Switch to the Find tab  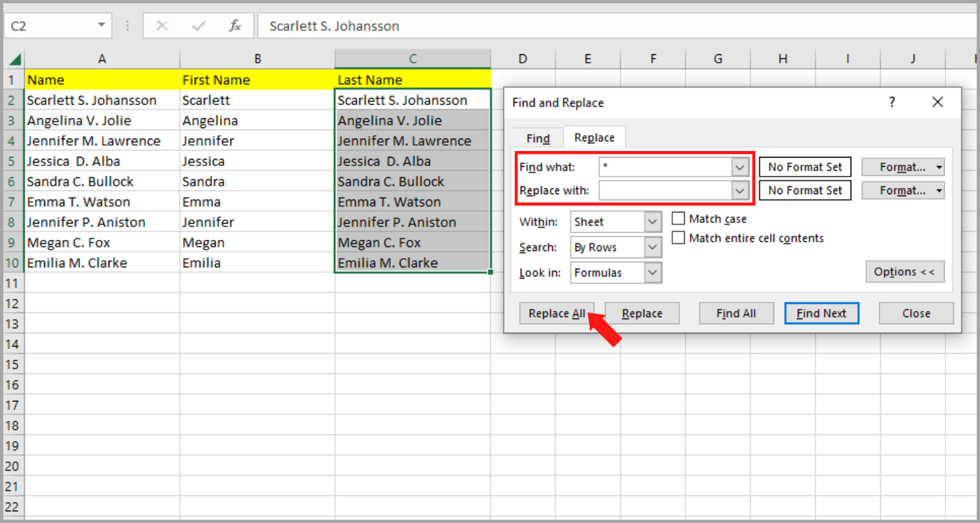click(538, 139)
